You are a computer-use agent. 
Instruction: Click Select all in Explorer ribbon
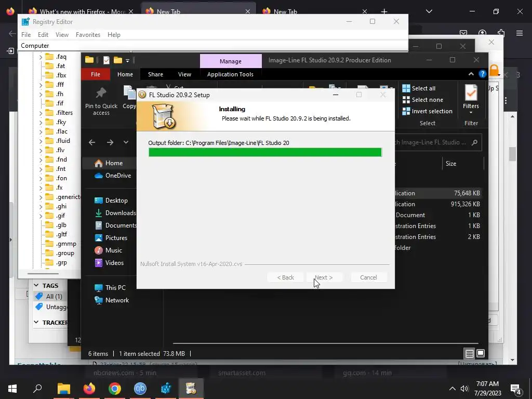[419, 88]
